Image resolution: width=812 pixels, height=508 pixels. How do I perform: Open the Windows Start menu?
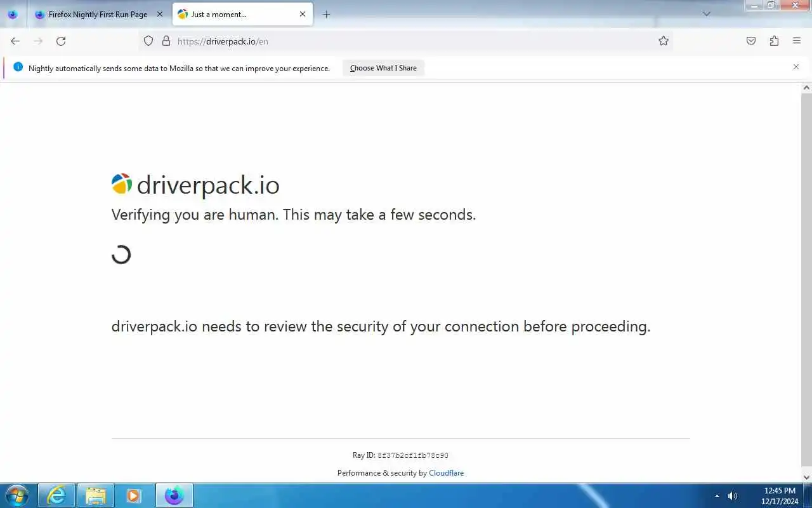tap(16, 495)
